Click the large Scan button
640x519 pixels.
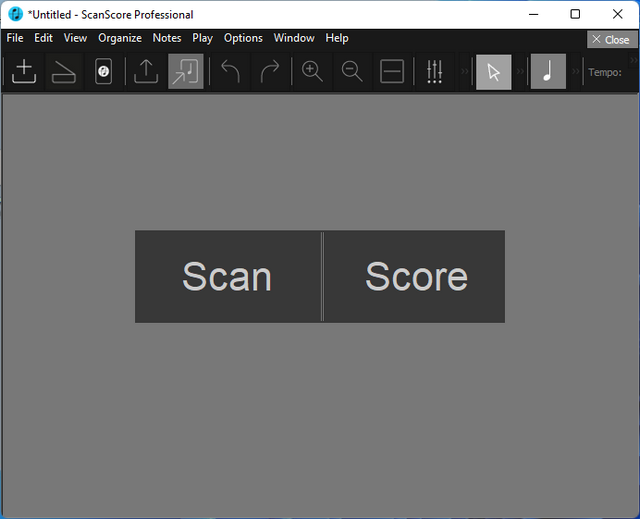tap(227, 277)
